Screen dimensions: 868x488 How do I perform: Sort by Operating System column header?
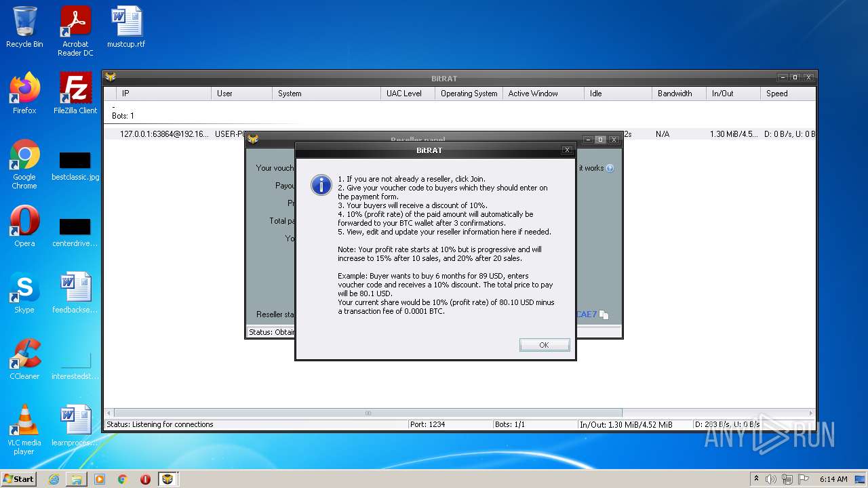469,94
